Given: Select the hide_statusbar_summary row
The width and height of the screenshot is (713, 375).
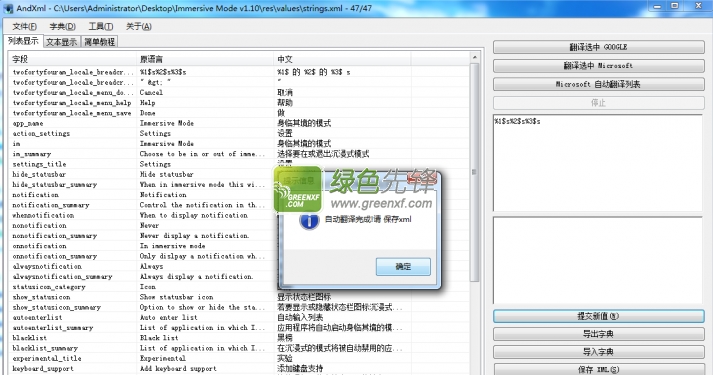Looking at the screenshot, I should click(x=239, y=185).
